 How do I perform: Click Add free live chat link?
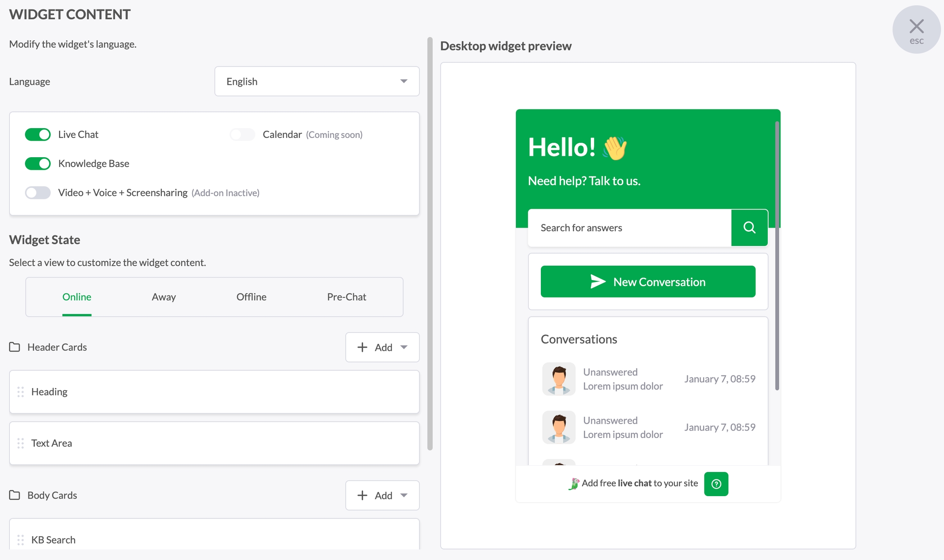(x=639, y=483)
